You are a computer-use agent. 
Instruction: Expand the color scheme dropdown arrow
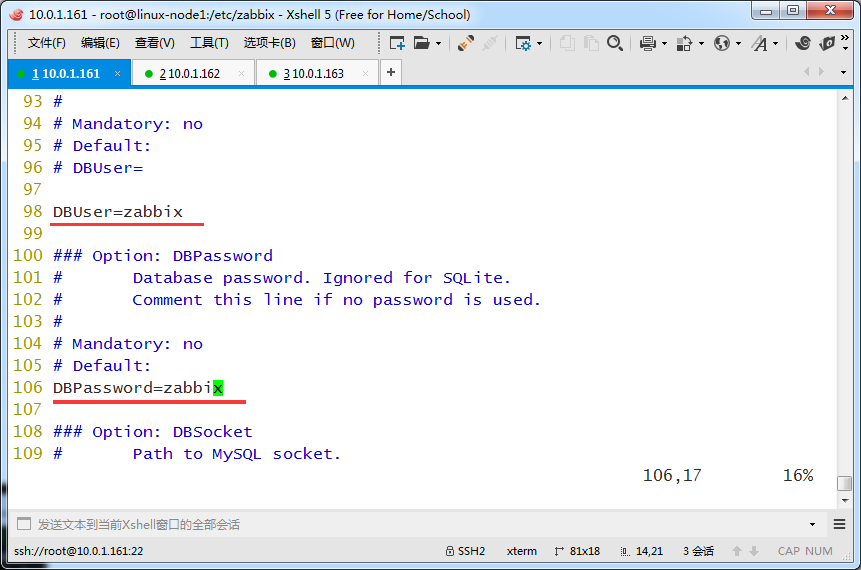701,43
